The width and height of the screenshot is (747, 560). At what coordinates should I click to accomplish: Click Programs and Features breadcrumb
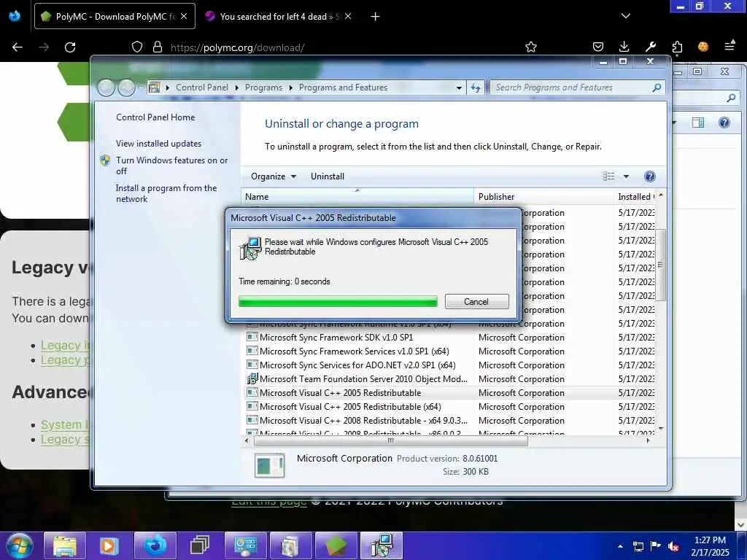(x=343, y=87)
